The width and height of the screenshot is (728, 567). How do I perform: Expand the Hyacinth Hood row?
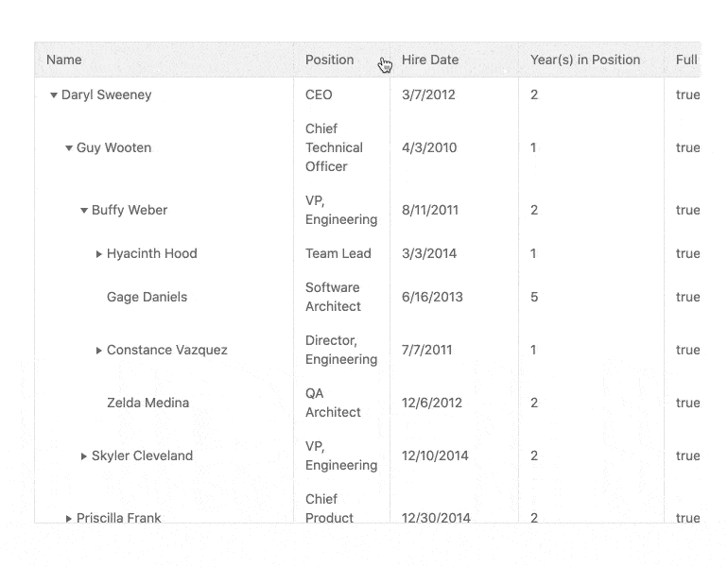coord(99,254)
